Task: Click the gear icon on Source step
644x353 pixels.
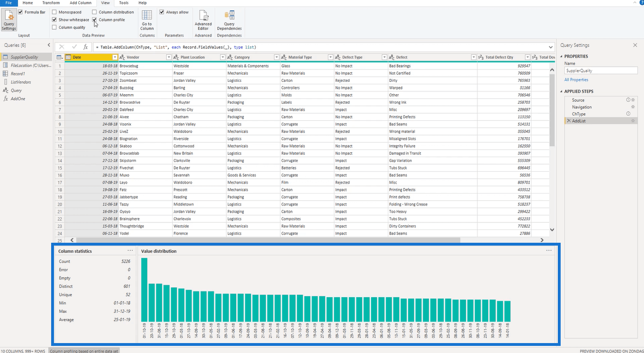Action: point(633,100)
